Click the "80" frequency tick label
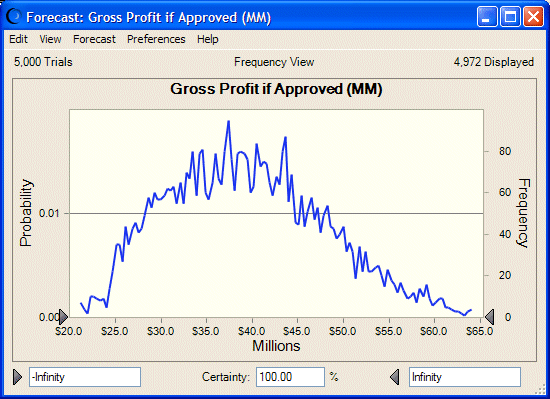This screenshot has height=399, width=550. pos(505,151)
